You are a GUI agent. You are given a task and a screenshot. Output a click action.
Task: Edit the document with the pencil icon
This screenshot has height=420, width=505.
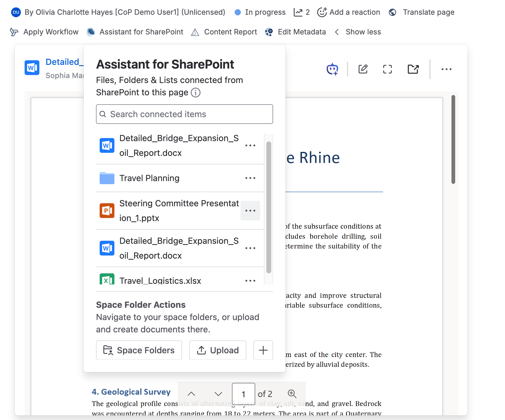(363, 69)
